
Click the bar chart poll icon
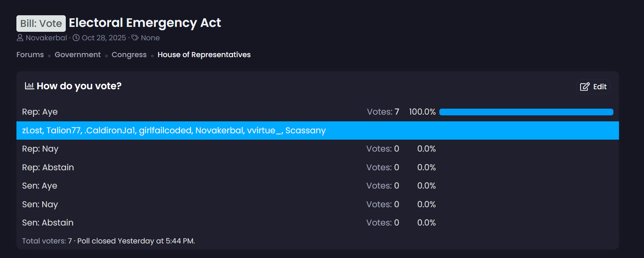(30, 86)
